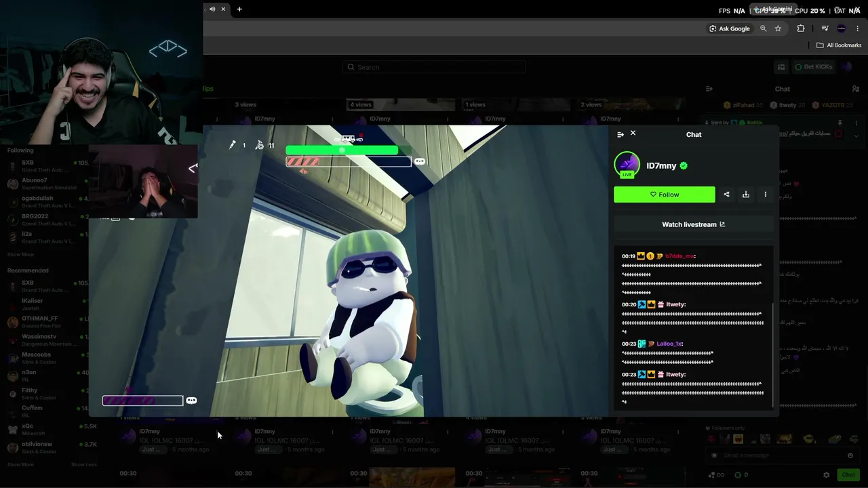Click the clip chat scrollbar
868x488 pixels.
pyautogui.click(x=772, y=354)
